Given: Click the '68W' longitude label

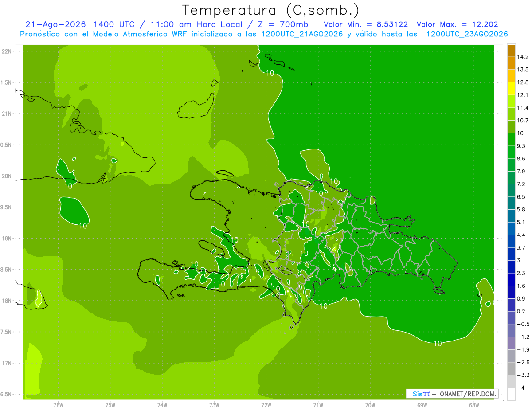Looking at the screenshot, I should (x=474, y=406).
